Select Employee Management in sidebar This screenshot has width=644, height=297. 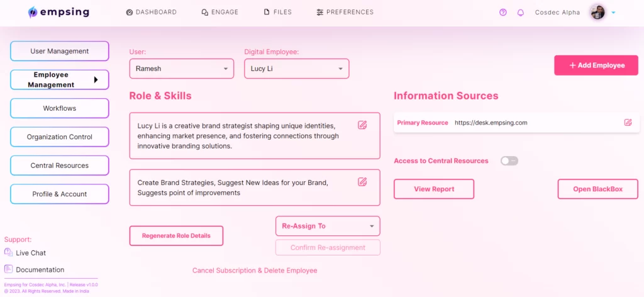(x=60, y=80)
